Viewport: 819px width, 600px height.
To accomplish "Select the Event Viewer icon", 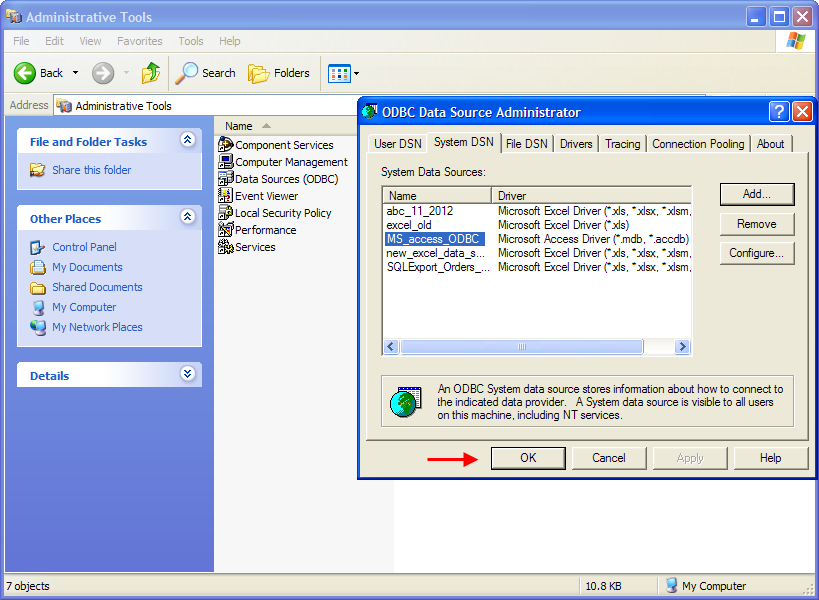I will [225, 195].
